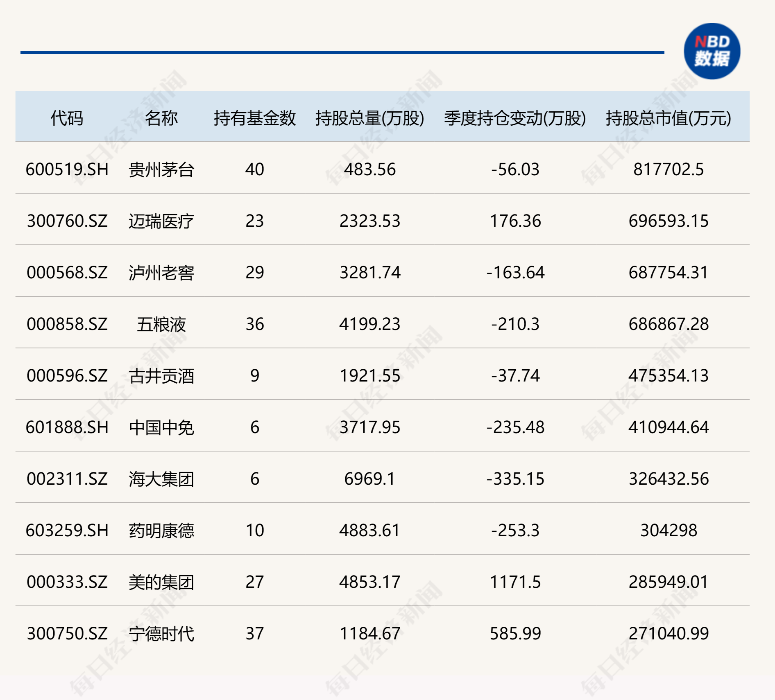The image size is (775, 700).
Task: Click fund count 40 for 贵州茅台
Action: click(x=254, y=169)
